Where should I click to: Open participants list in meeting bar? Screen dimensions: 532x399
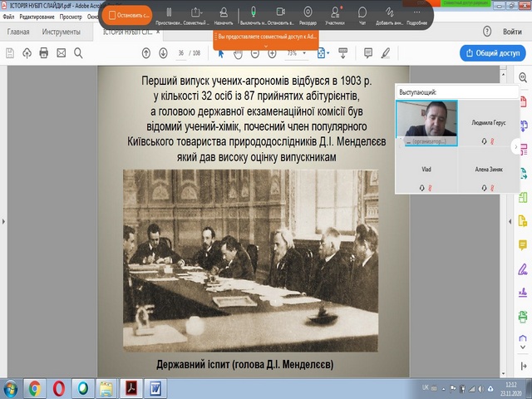335,15
